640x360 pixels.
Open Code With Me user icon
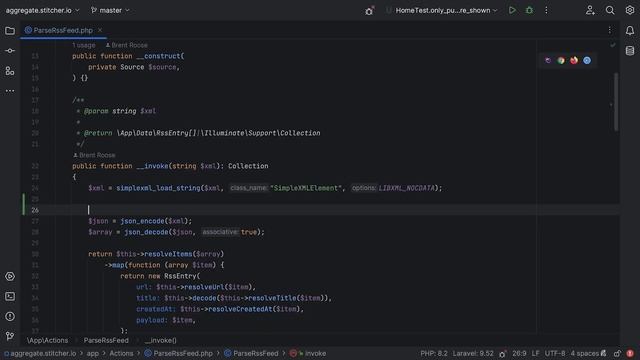click(590, 10)
